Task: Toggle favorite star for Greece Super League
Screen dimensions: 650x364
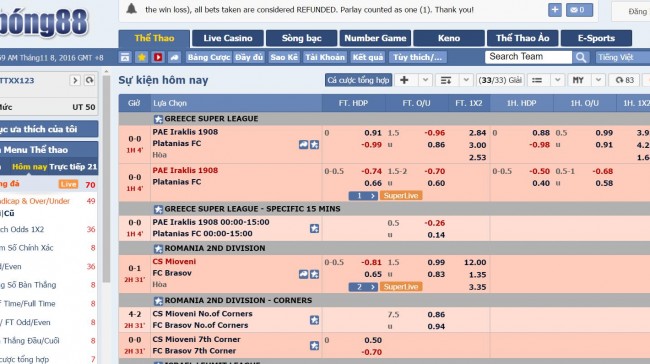Action: tap(158, 119)
